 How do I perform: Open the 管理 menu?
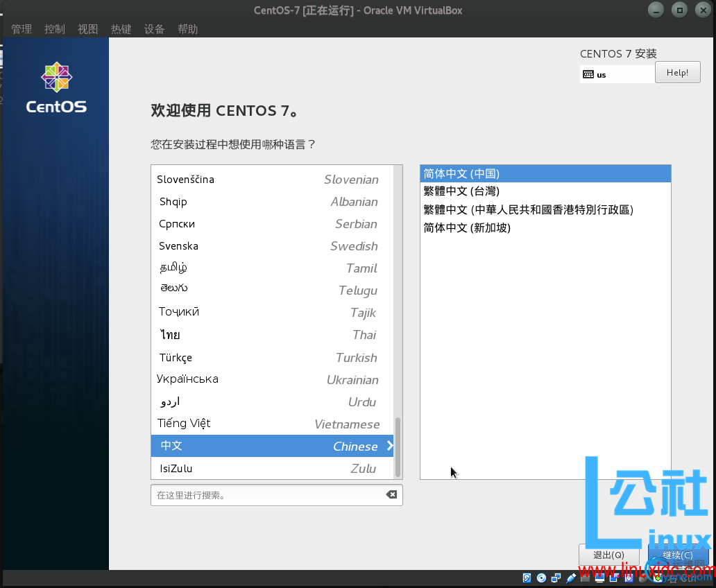(22, 29)
